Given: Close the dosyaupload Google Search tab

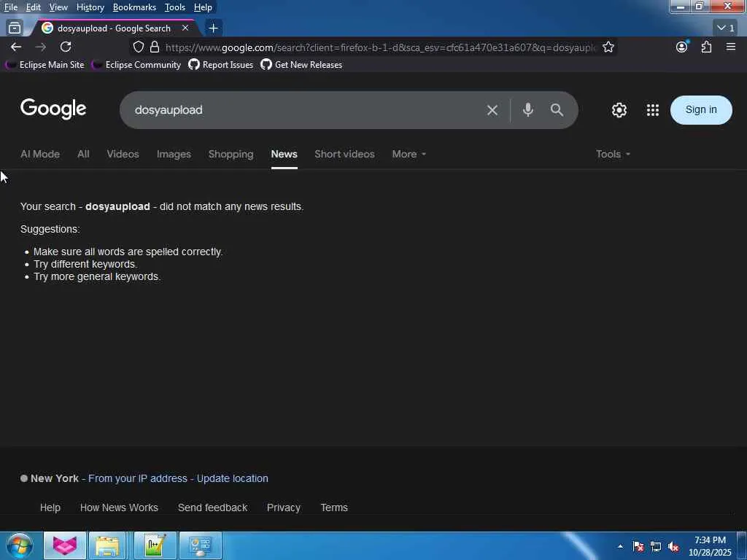Looking at the screenshot, I should tap(185, 28).
